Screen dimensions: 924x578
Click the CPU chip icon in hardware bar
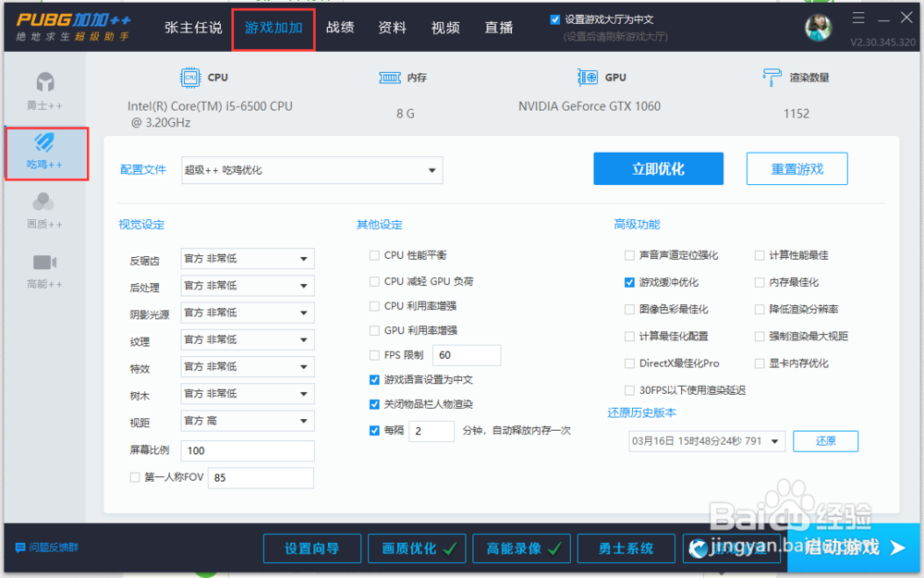click(x=189, y=77)
